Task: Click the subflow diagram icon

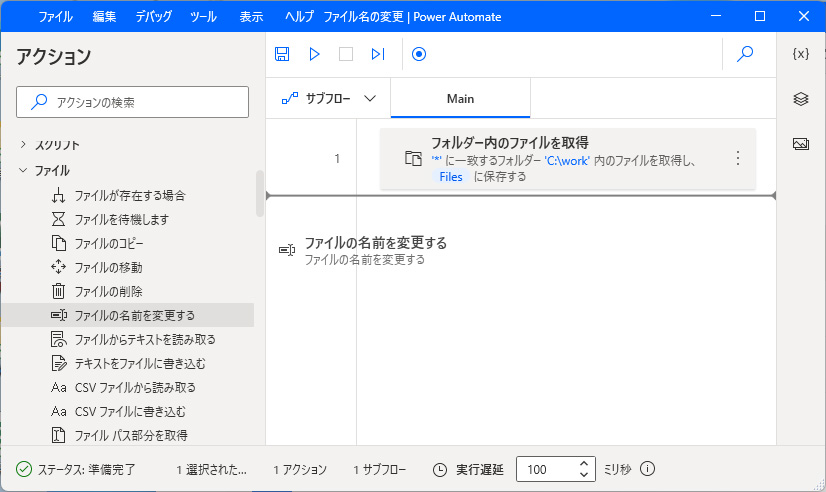Action: coord(289,99)
